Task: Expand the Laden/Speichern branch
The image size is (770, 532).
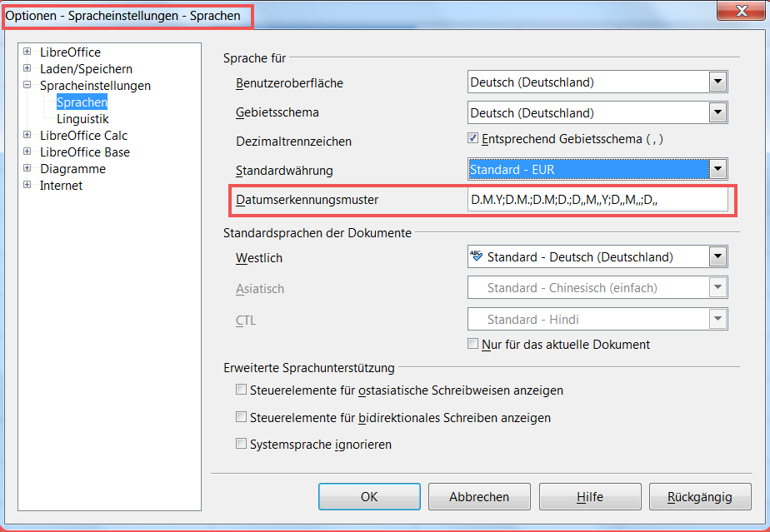Action: [x=27, y=68]
